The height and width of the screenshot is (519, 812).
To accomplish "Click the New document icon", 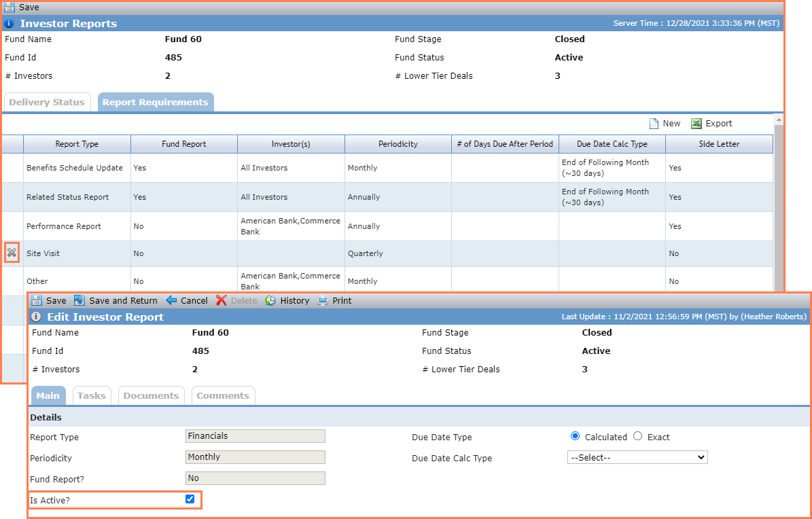I will [x=654, y=123].
